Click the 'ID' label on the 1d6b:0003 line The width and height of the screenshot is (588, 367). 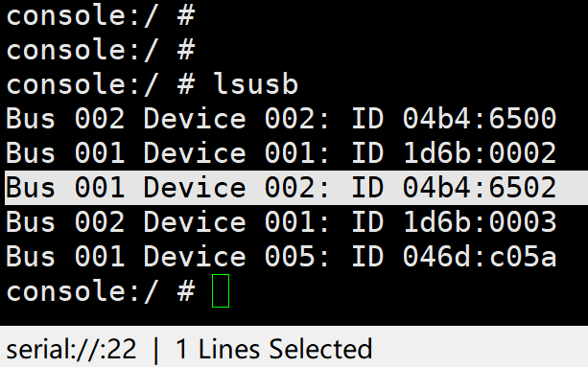tap(367, 222)
